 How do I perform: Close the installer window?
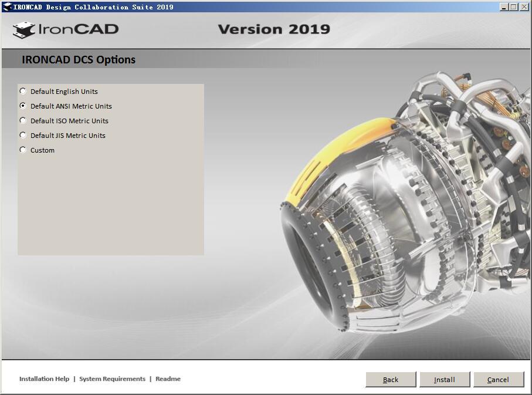point(524,7)
